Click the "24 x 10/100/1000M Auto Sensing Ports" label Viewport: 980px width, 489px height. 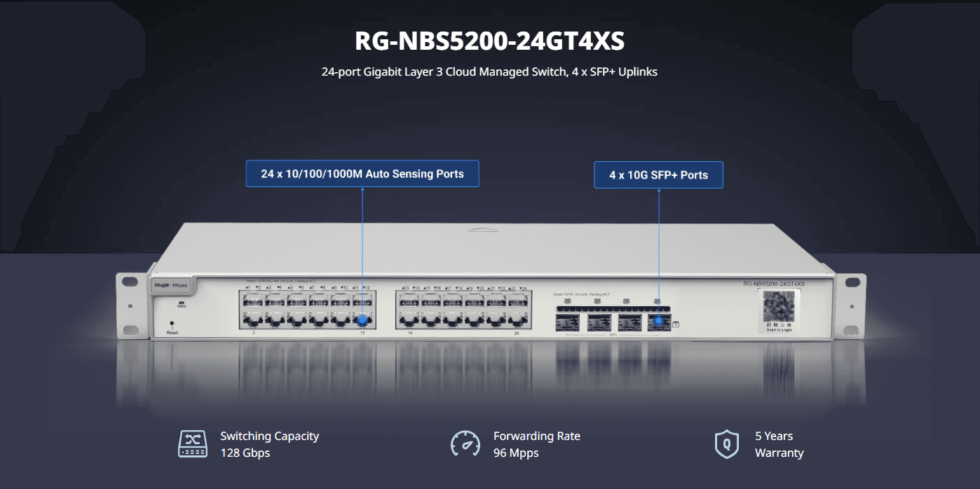pos(362,174)
